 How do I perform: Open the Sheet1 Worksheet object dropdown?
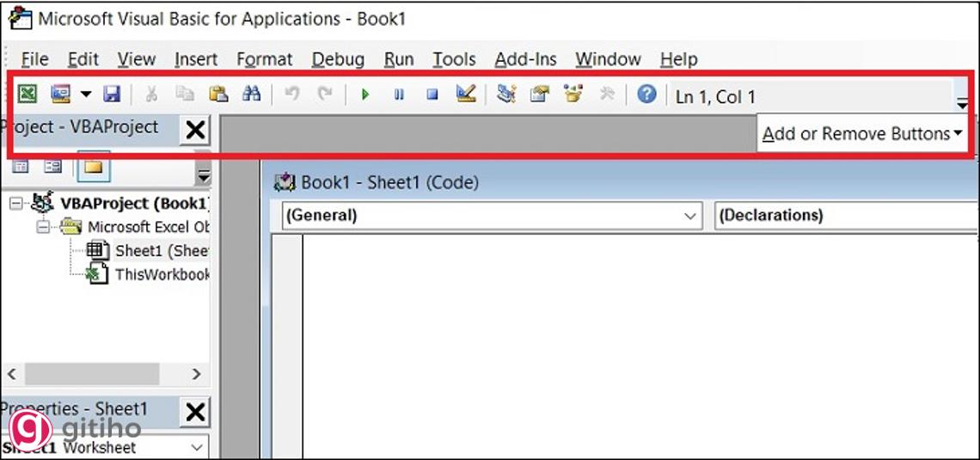click(198, 447)
